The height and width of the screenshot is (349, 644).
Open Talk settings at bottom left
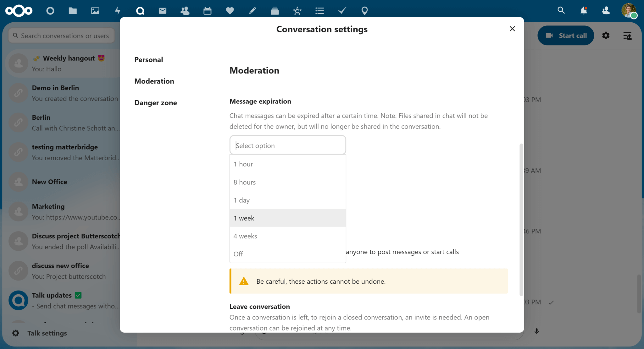[x=47, y=333]
